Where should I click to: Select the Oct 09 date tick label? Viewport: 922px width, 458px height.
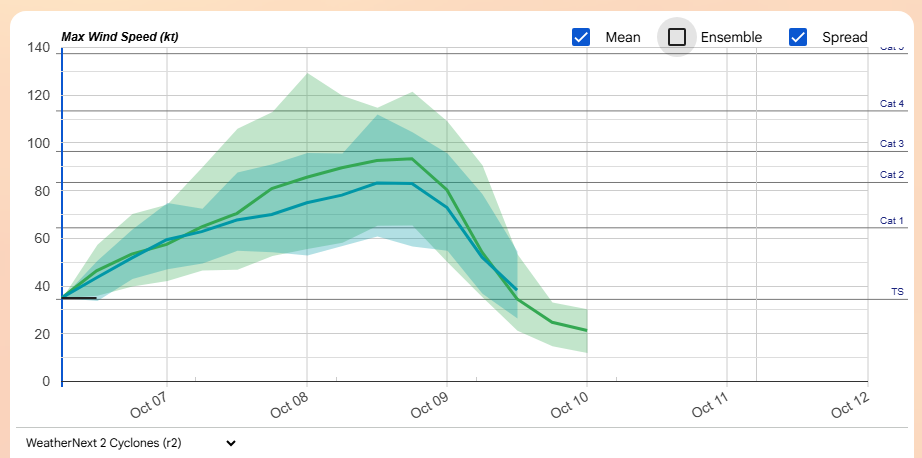(x=430, y=403)
